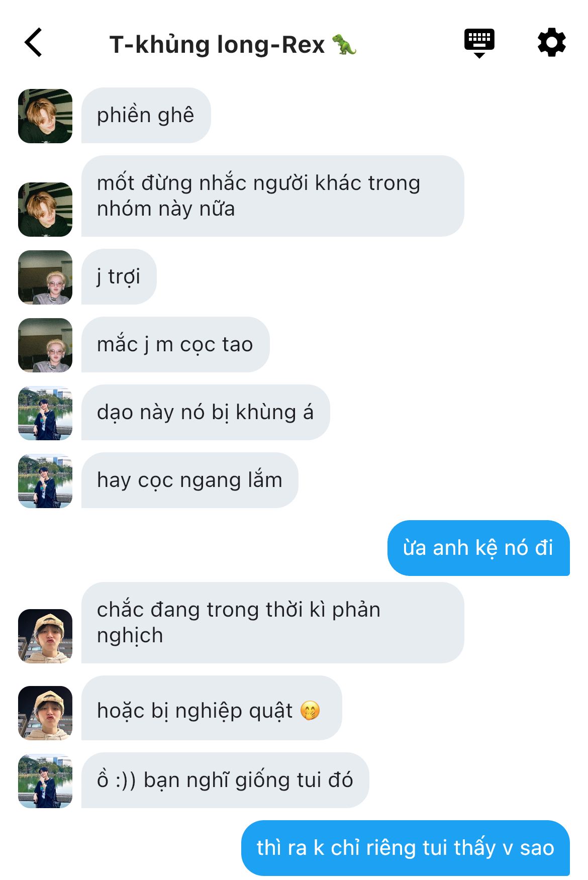Tap the chat title T-khủng long-Rex

click(233, 44)
